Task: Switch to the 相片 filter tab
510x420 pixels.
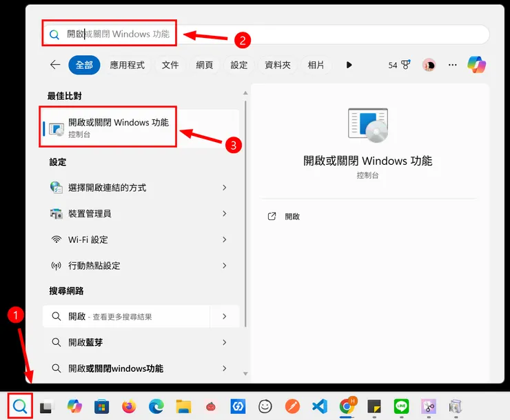Action: pyautogui.click(x=316, y=65)
